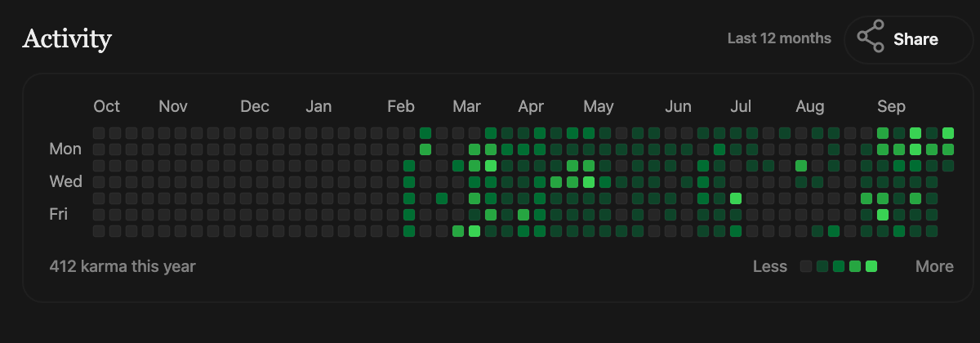The width and height of the screenshot is (980, 343).
Task: Click the 'Sep' month label
Action: pyautogui.click(x=891, y=106)
